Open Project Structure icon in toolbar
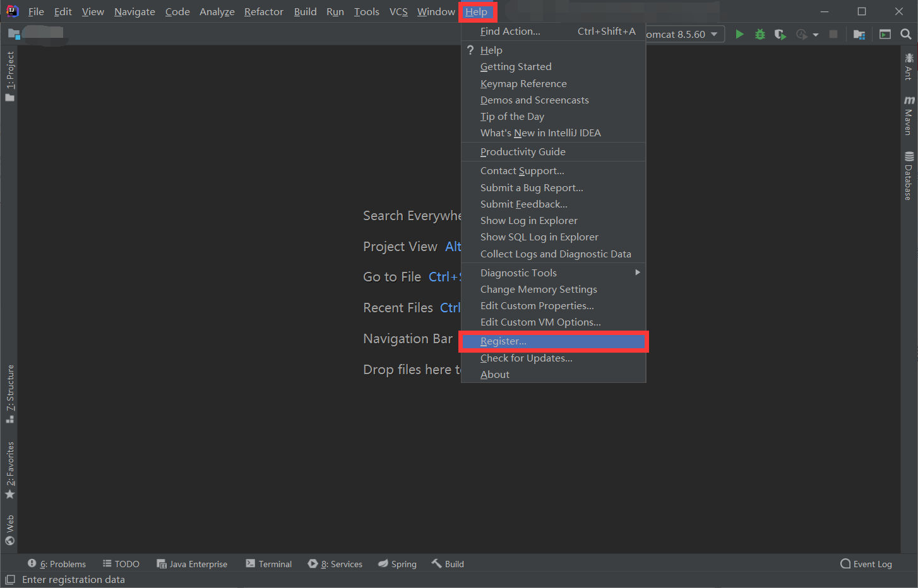918x588 pixels. pos(859,34)
